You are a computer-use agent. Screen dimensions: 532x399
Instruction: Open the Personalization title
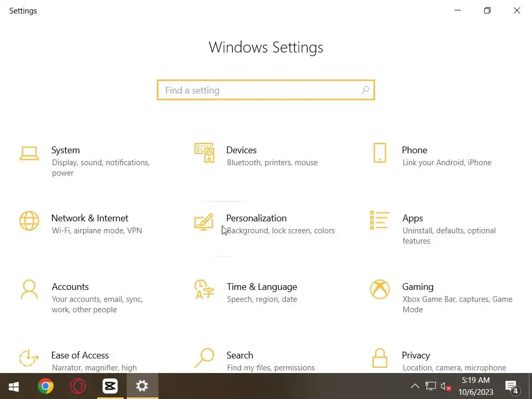click(256, 218)
